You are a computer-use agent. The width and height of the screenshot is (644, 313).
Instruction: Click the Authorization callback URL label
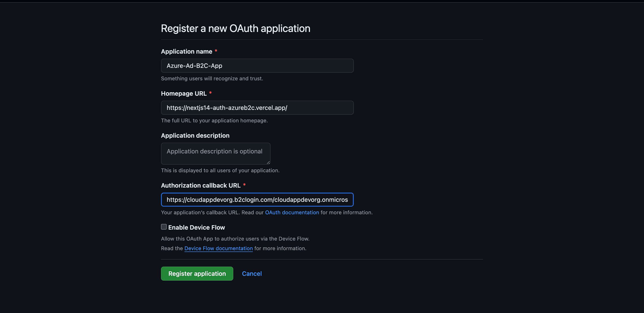coord(200,185)
